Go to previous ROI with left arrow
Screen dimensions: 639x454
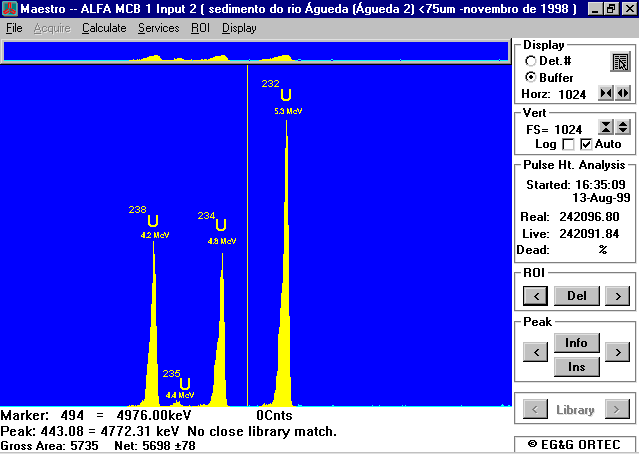[535, 295]
